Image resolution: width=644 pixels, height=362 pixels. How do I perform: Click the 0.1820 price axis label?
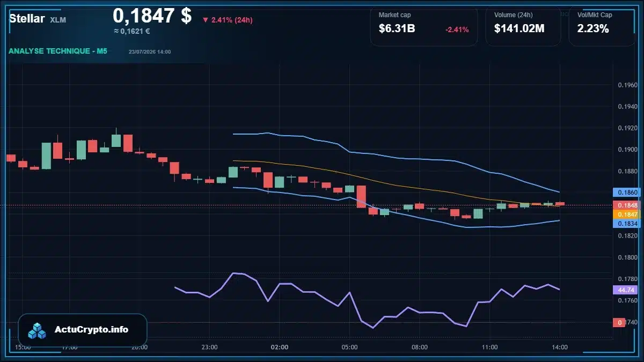click(x=627, y=236)
